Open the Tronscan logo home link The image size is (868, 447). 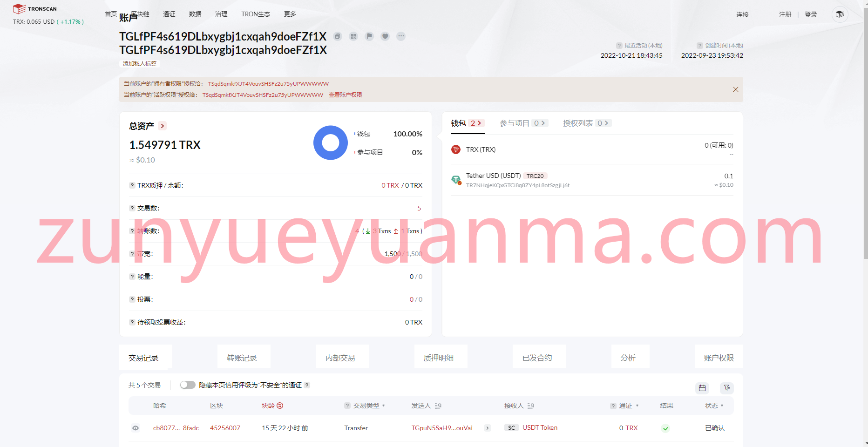point(35,9)
